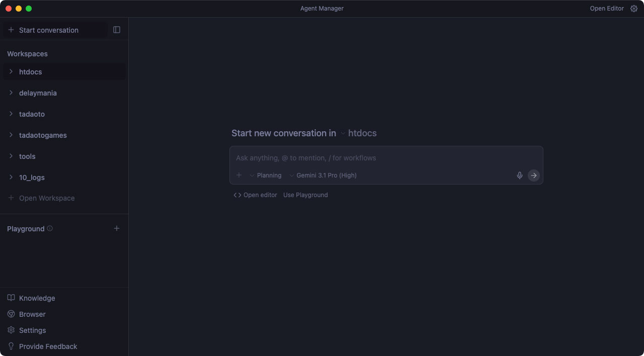Open the Planning mode dropdown
Image resolution: width=644 pixels, height=356 pixels.
[x=266, y=175]
